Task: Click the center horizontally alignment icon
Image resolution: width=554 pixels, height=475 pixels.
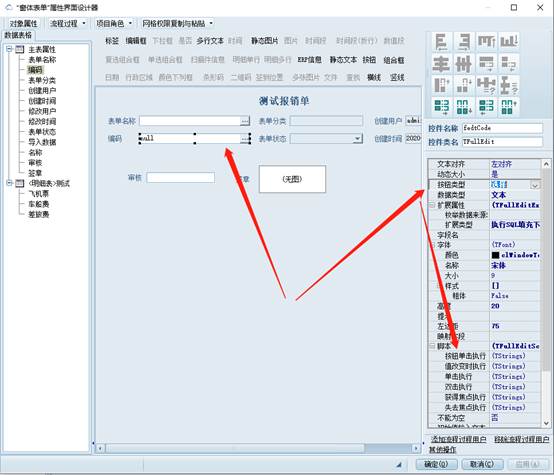Action: 441,64
